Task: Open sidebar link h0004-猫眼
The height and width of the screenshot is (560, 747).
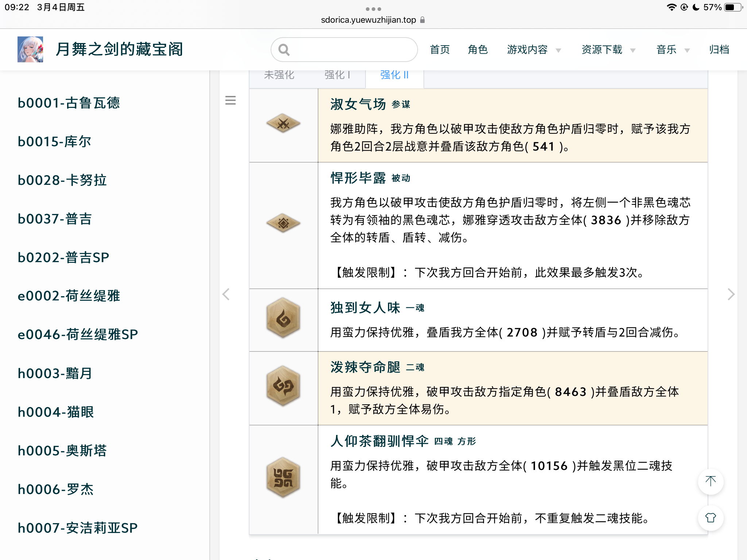Action: click(x=56, y=412)
